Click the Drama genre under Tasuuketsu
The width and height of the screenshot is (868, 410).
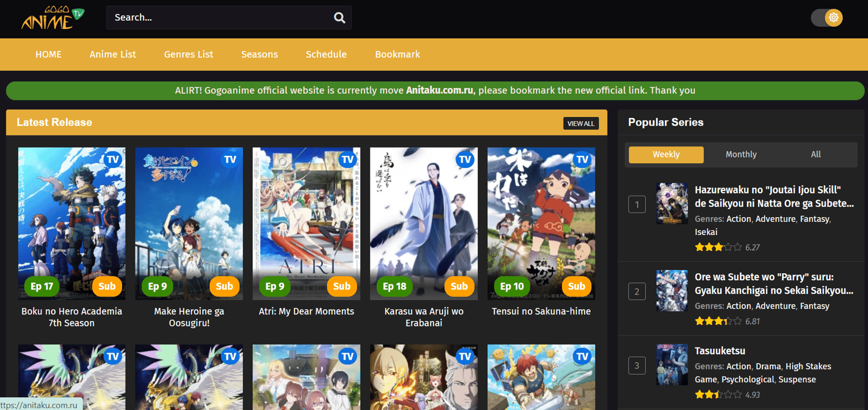pos(768,367)
